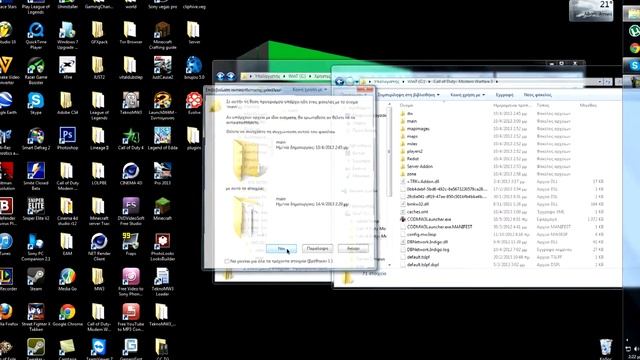Launch Google Chrome desktop shortcut
The image size is (640, 360).
click(x=67, y=315)
